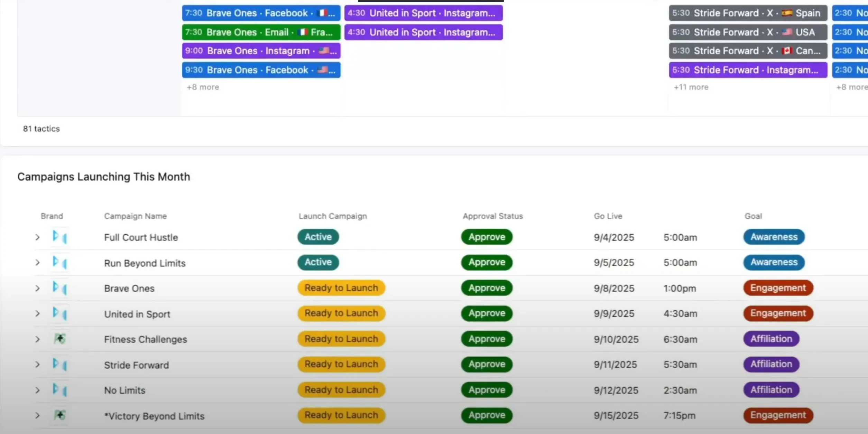
Task: Click brand icon for Run Beyond Limits
Action: [x=59, y=263]
